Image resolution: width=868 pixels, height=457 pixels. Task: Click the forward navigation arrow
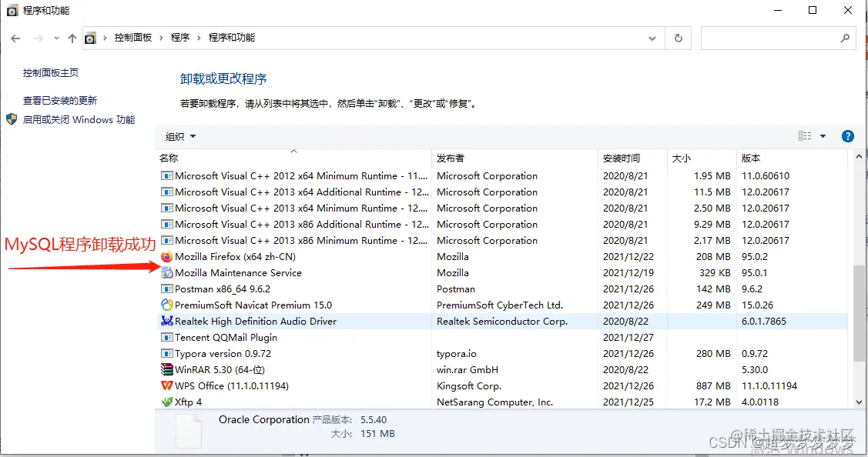pyautogui.click(x=39, y=38)
